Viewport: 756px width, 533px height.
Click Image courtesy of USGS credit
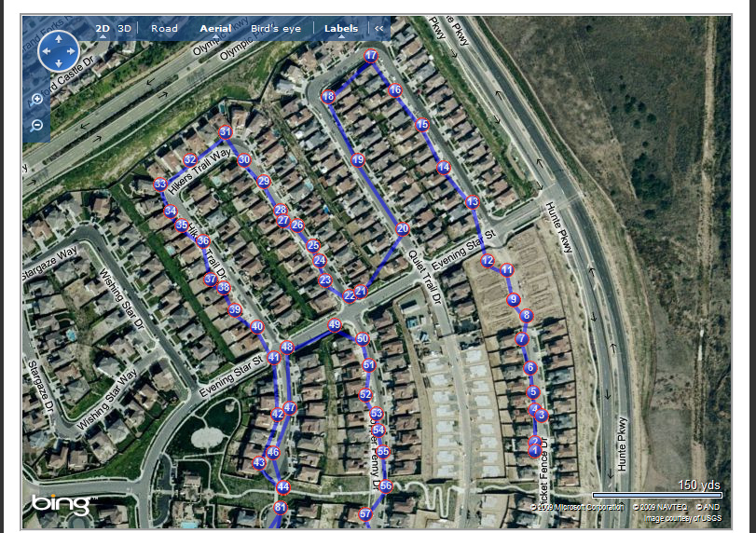682,518
